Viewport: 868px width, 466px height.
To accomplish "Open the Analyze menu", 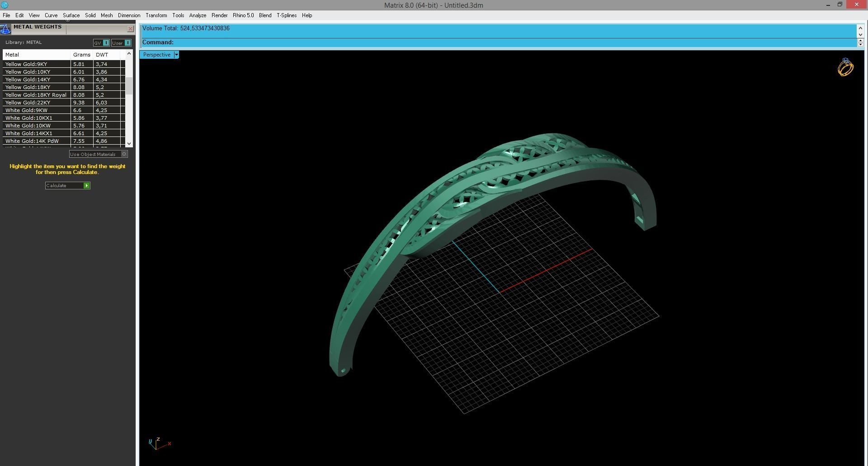I will pos(198,15).
